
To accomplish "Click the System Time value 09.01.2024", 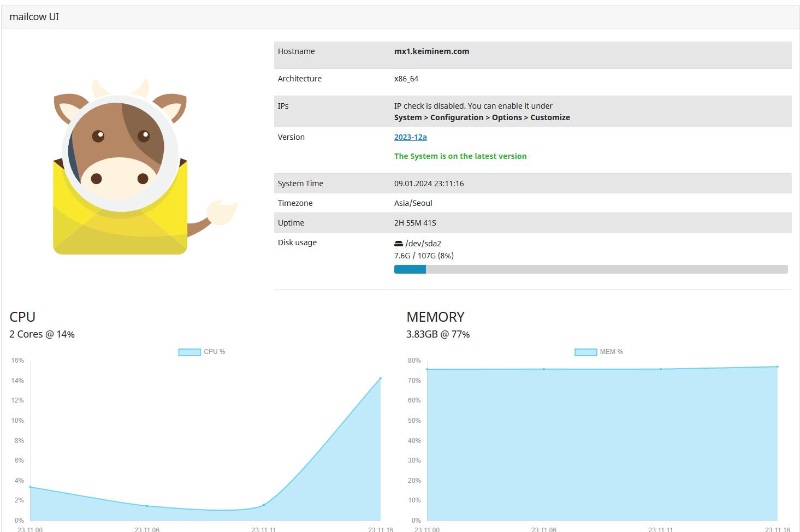I will point(429,184).
